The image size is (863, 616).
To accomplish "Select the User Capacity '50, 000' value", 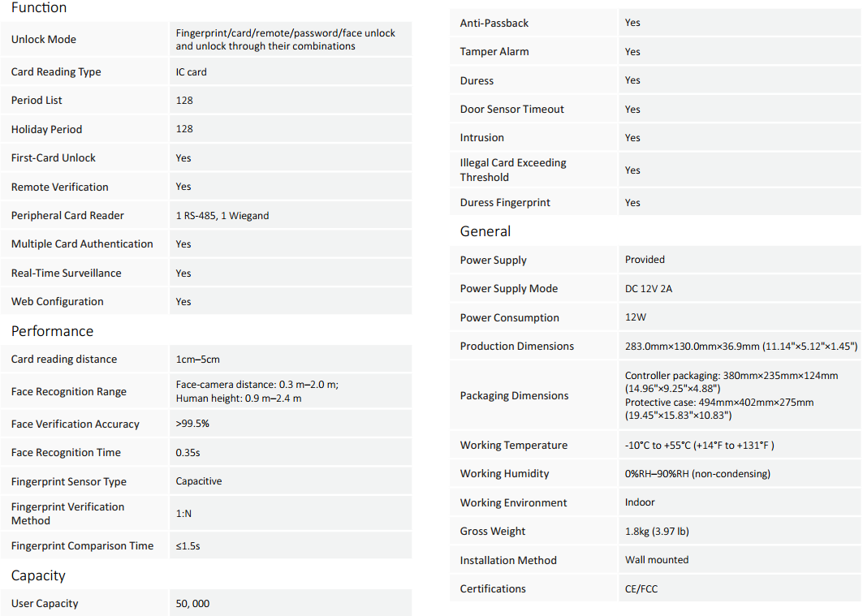I will click(x=193, y=604).
